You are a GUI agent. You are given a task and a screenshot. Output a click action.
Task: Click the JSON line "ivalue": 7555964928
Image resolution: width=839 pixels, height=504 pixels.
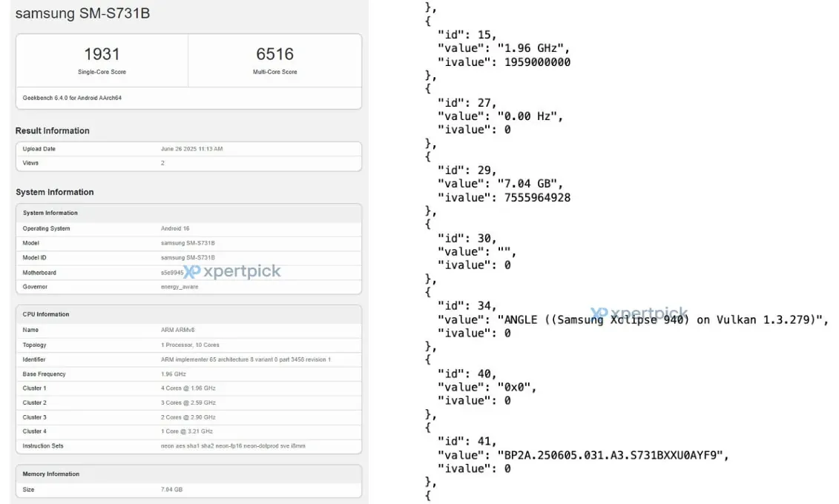(x=504, y=198)
